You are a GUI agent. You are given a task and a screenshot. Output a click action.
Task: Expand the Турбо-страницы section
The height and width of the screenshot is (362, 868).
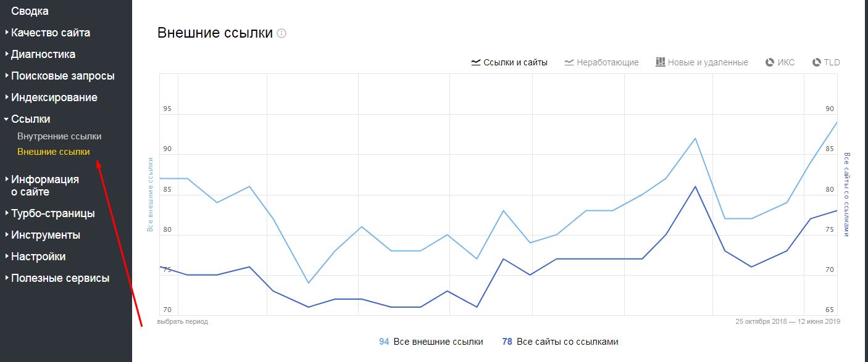tap(50, 213)
